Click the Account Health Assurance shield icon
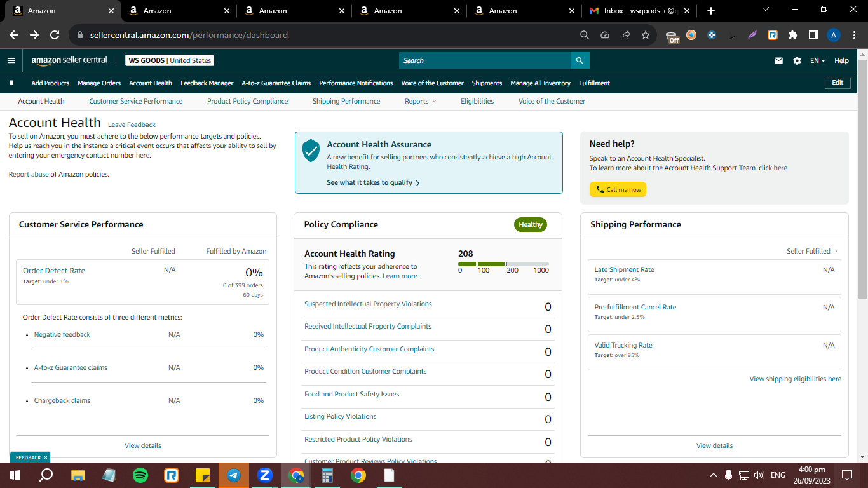 tap(311, 150)
